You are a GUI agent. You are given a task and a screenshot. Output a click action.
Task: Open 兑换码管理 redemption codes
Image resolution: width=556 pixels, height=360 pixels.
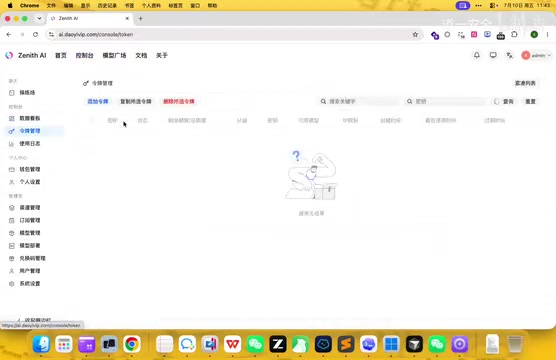(32, 258)
